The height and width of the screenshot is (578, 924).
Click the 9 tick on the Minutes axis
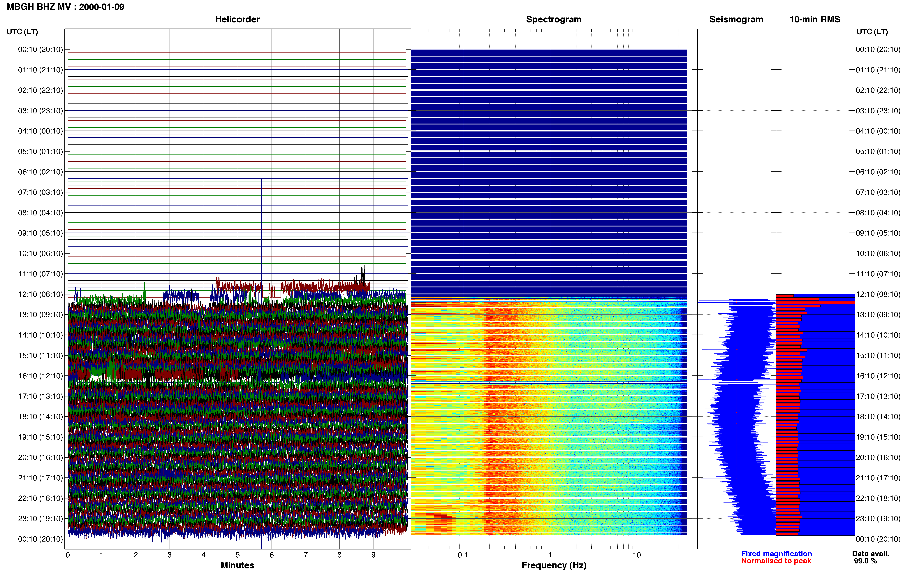[373, 555]
